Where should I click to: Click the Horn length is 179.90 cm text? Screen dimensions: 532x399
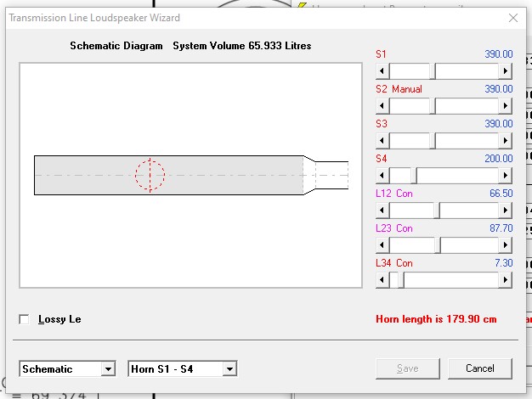click(436, 319)
